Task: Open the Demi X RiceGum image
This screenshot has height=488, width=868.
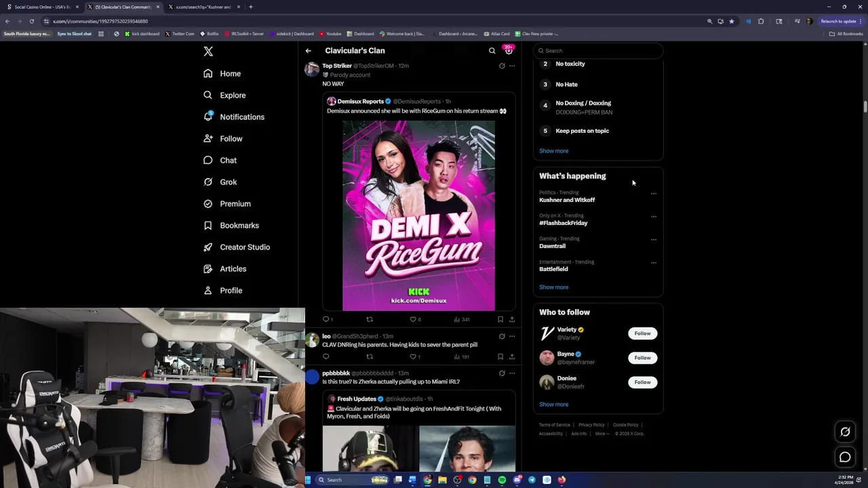Action: click(x=418, y=216)
